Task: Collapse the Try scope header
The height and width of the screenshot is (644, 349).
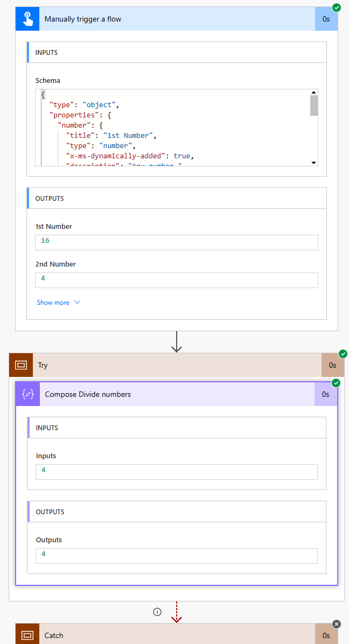Action: [162, 365]
